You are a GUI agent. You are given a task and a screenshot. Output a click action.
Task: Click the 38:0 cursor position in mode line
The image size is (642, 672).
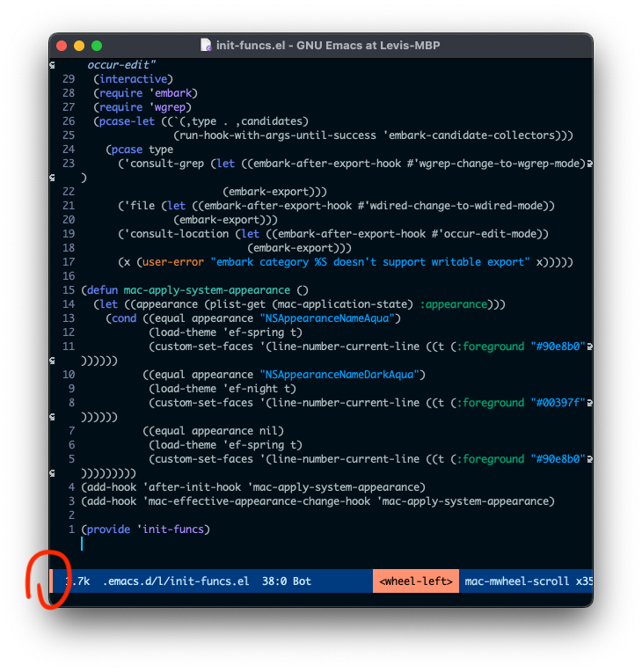(274, 581)
